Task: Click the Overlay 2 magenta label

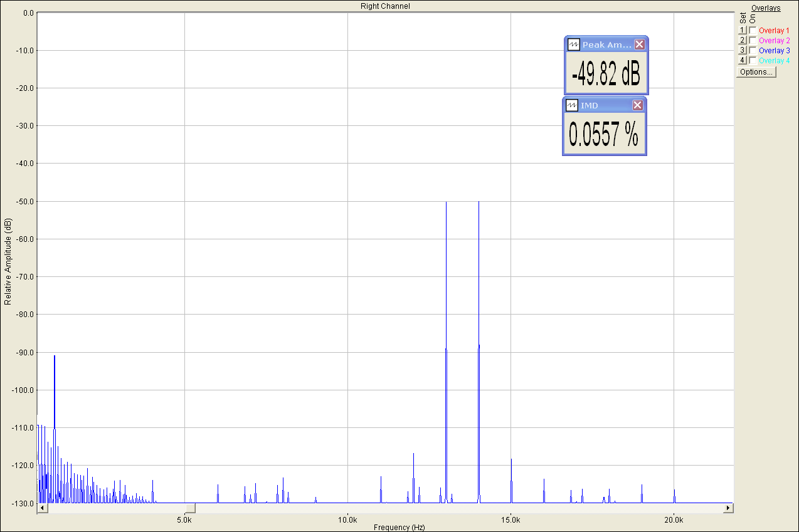Action: pyautogui.click(x=774, y=40)
